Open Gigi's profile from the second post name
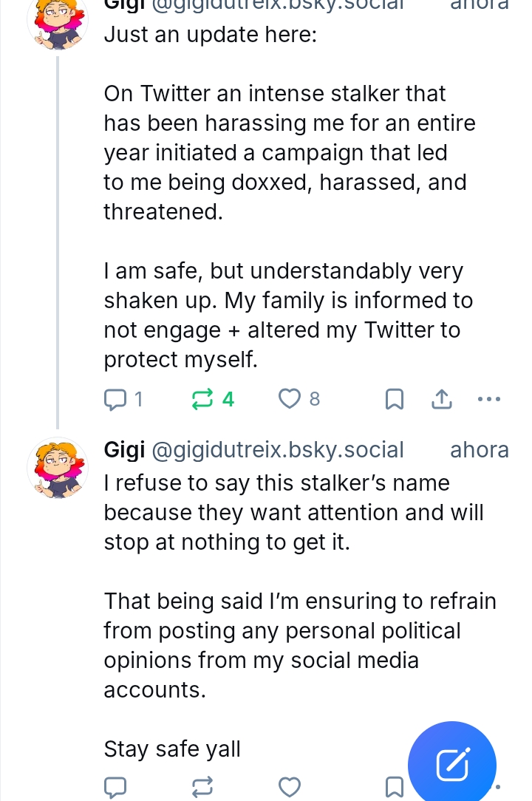The image size is (532, 801). click(x=123, y=449)
